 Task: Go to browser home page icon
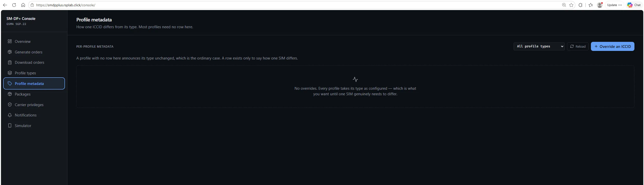(x=23, y=5)
